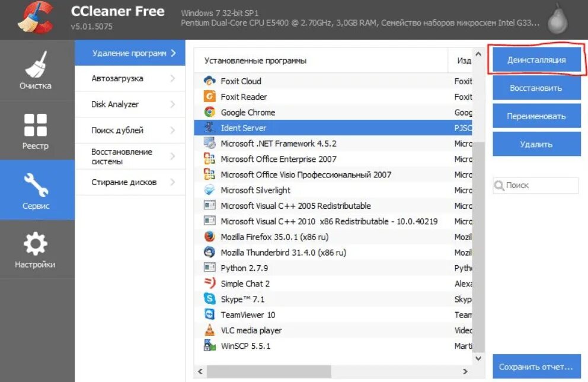The height and width of the screenshot is (382, 588).
Task: Click chevron next to Поиск дублей
Action: click(x=172, y=130)
